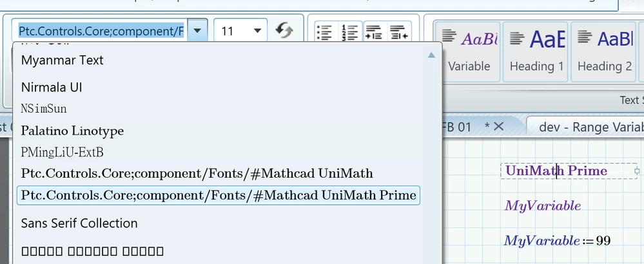Click the MyVariable:=99 math region
Image resolution: width=644 pixels, height=264 pixels.
click(558, 241)
